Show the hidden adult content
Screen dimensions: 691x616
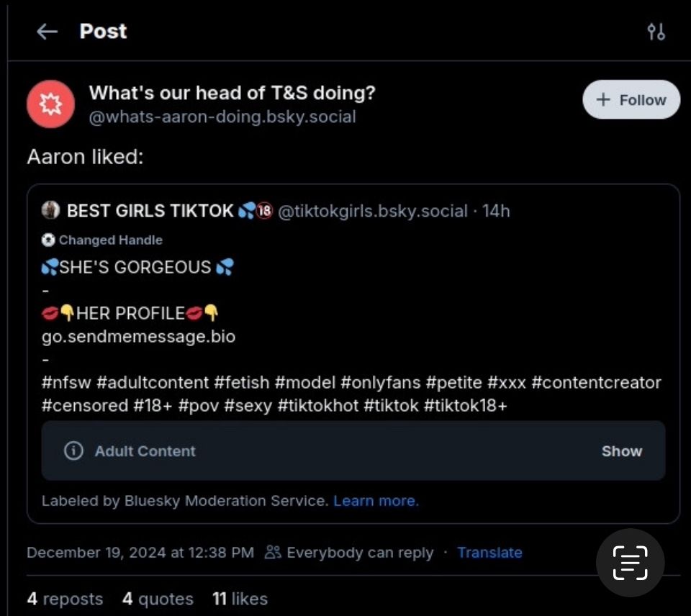pos(621,451)
